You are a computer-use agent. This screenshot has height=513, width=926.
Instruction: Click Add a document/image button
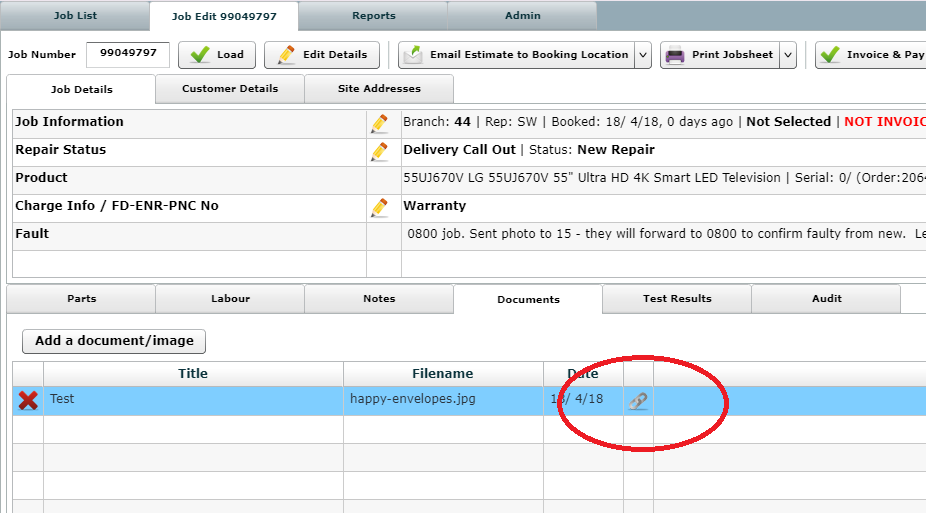coord(114,341)
